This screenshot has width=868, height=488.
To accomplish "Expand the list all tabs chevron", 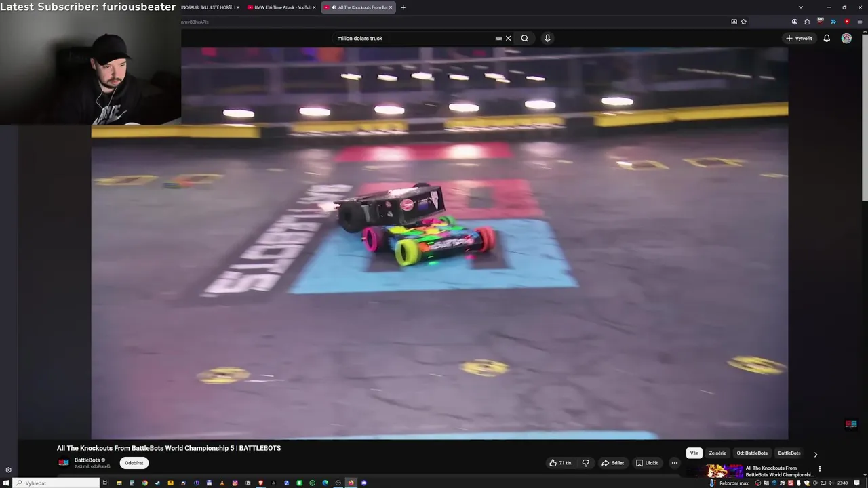I will click(x=801, y=7).
